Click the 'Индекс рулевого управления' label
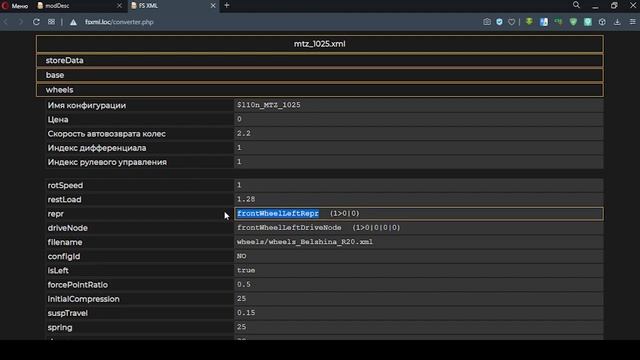Image resolution: width=640 pixels, height=360 pixels. (107, 162)
